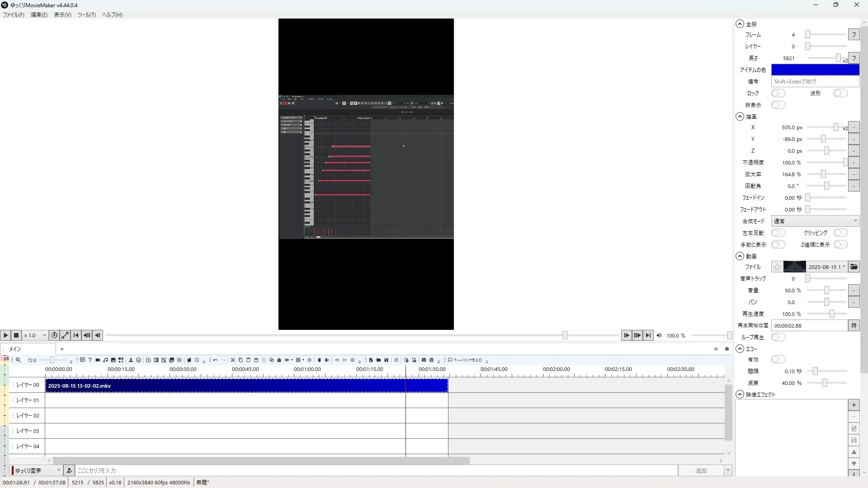Open the file browse folder icon
This screenshot has height=488, width=868.
(x=854, y=267)
